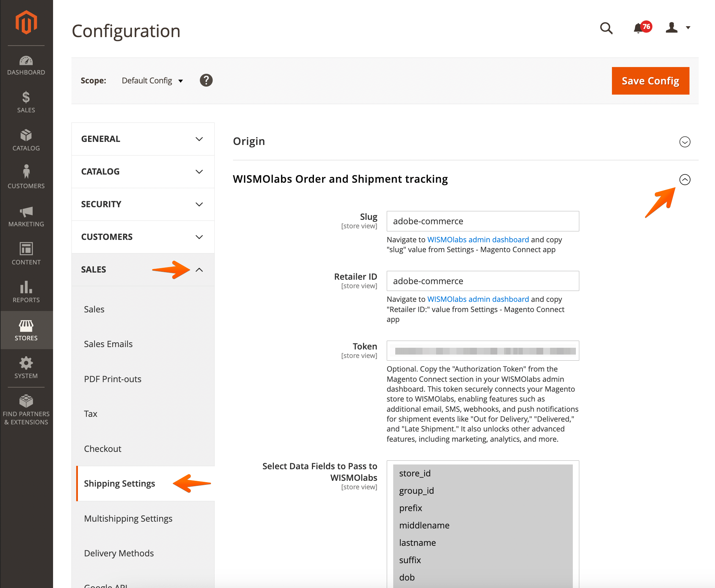Viewport: 715px width, 588px height.
Task: Open notifications bell showing 76 alerts
Action: tap(637, 28)
